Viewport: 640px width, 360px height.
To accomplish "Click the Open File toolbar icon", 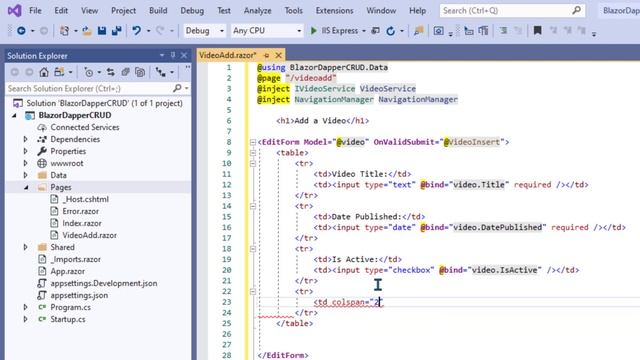I will 87,31.
